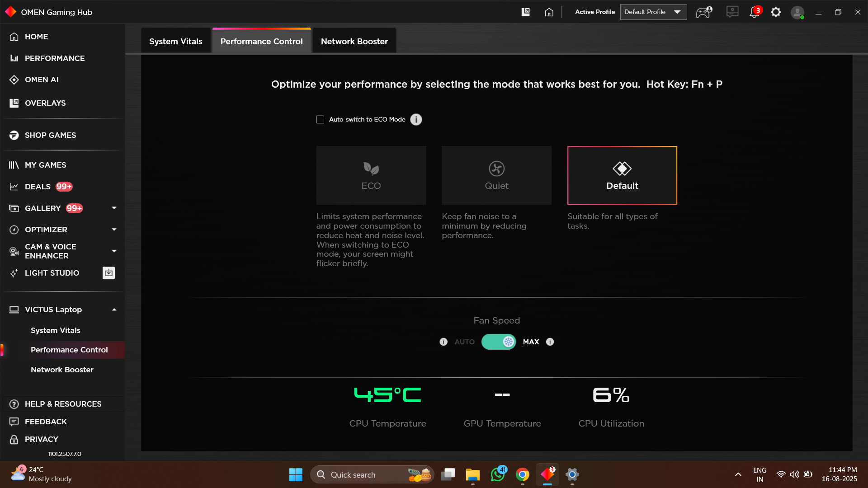868x488 pixels.
Task: Click info icon right of MAX label
Action: pyautogui.click(x=550, y=342)
